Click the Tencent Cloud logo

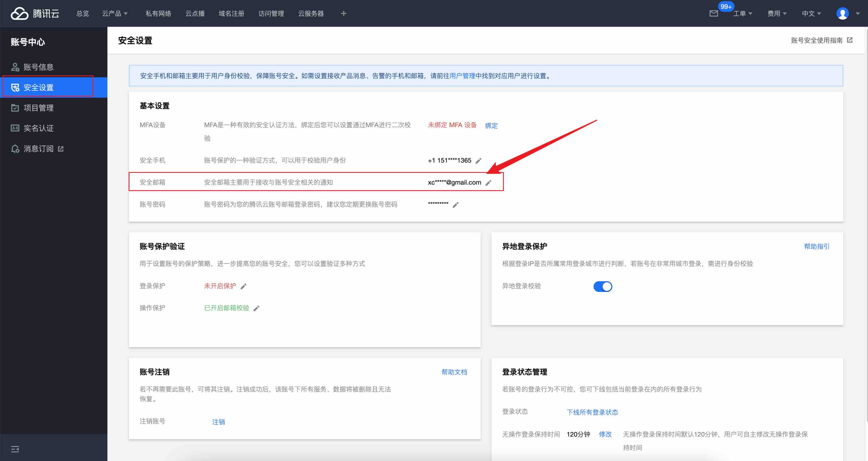click(x=35, y=13)
